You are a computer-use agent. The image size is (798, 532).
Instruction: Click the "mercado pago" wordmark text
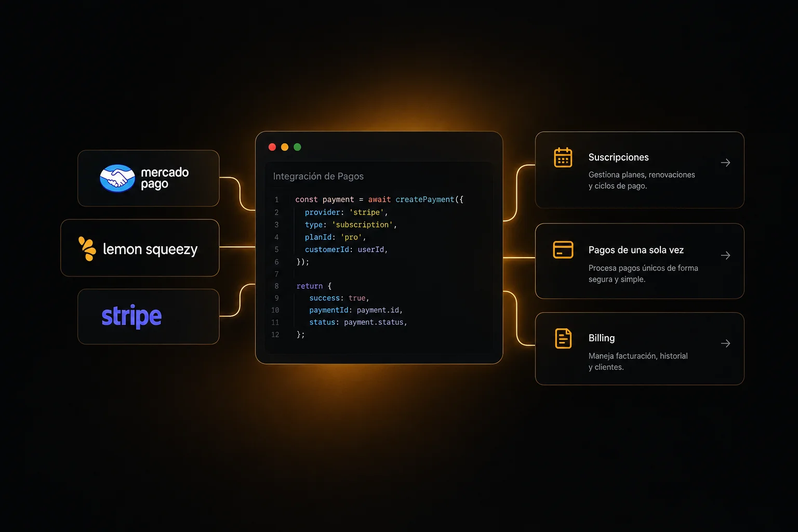165,178
